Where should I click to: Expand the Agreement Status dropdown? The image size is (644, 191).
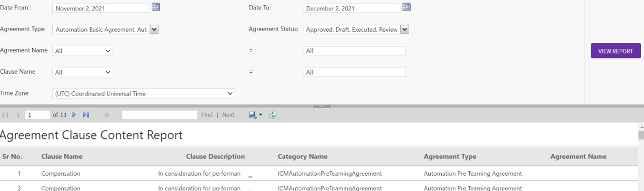tap(404, 30)
